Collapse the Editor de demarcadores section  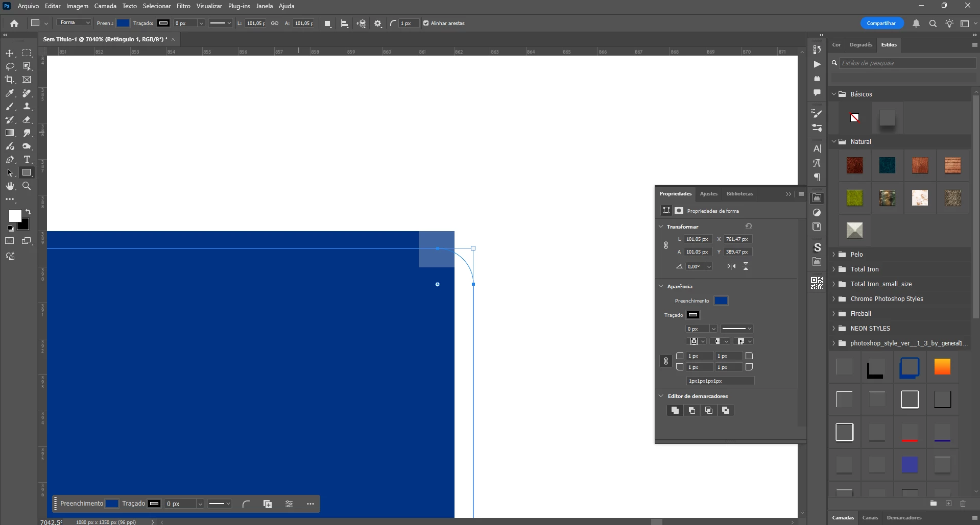click(661, 396)
